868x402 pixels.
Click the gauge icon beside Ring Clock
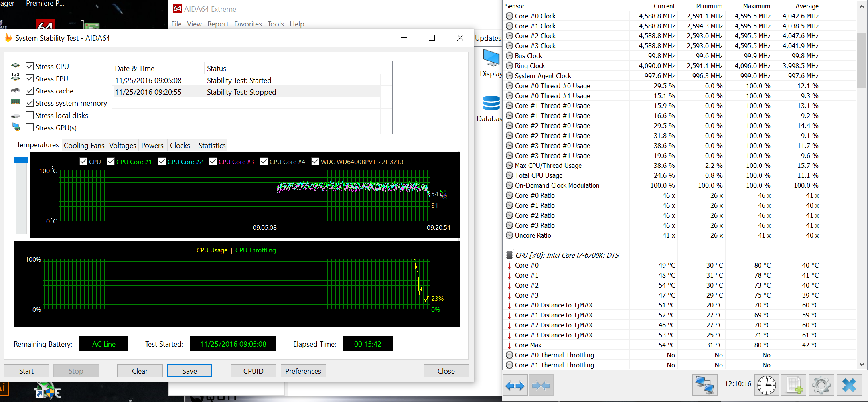point(509,66)
